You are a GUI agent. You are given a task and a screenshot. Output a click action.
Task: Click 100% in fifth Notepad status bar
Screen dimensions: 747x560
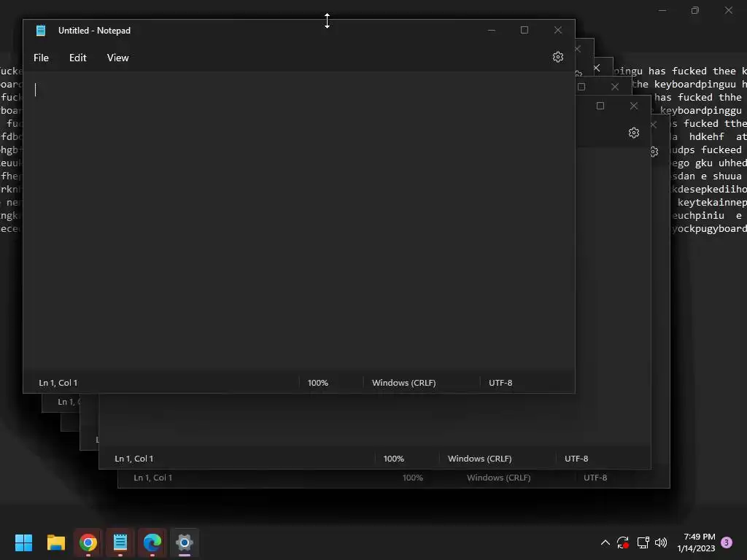click(x=393, y=459)
